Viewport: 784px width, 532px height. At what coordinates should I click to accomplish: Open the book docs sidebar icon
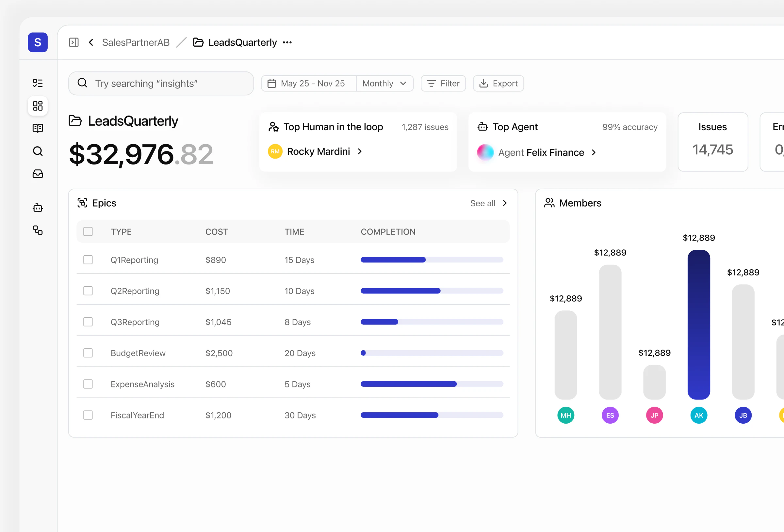38,129
